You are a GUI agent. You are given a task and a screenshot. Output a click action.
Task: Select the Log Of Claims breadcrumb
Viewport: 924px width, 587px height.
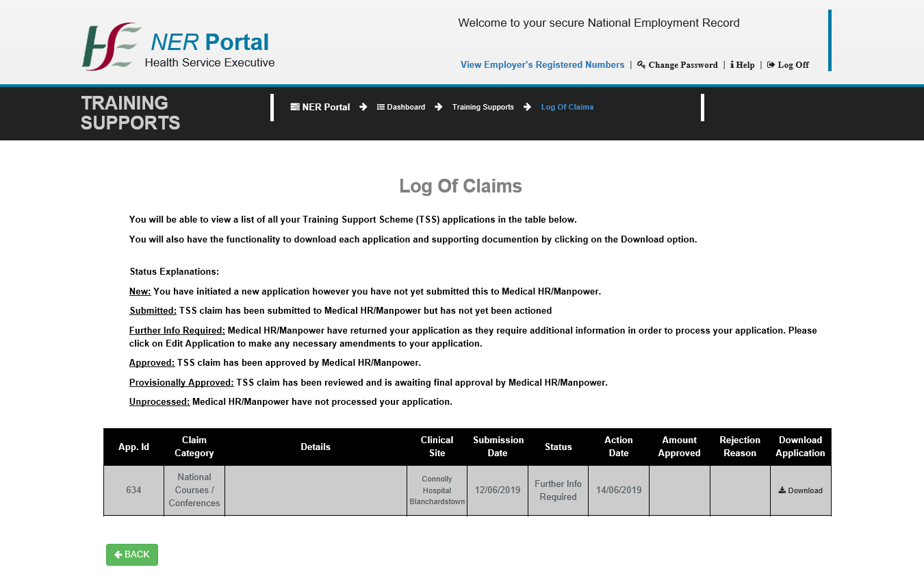pos(567,107)
